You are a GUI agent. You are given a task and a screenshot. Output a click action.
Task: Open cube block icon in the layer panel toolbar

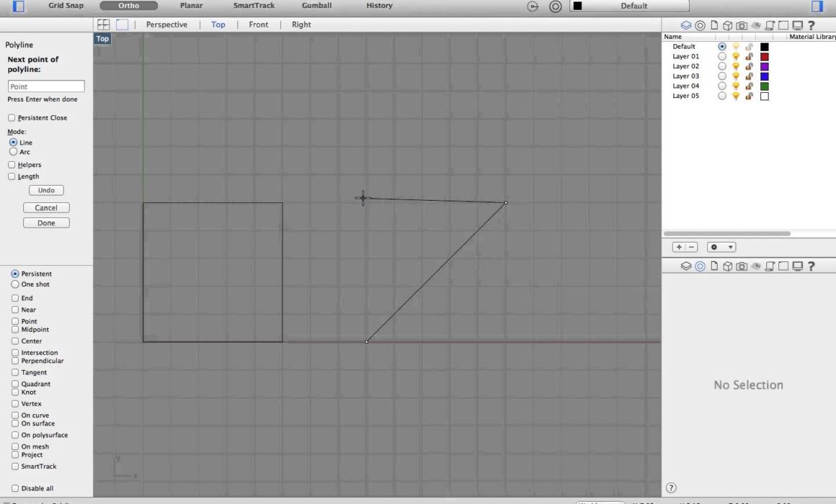[727, 25]
